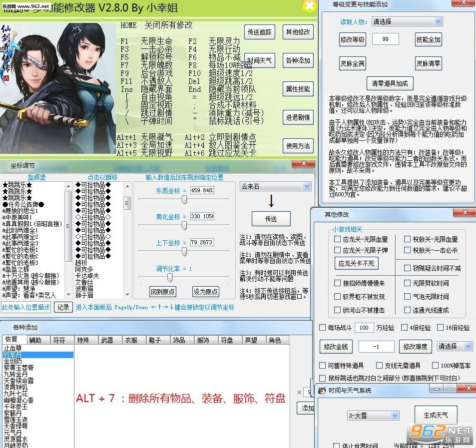This screenshot has height=448, width=476.
Task: Click the level value field showing 99
Action: (385, 39)
